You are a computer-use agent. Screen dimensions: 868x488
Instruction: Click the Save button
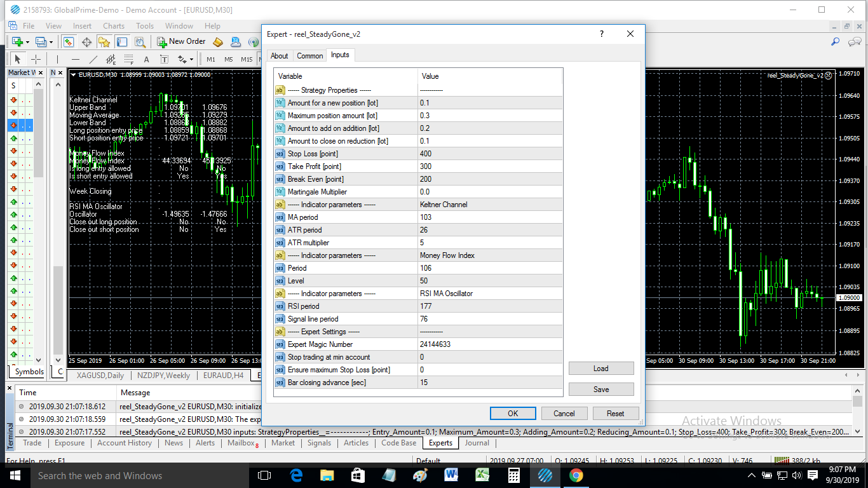(601, 390)
